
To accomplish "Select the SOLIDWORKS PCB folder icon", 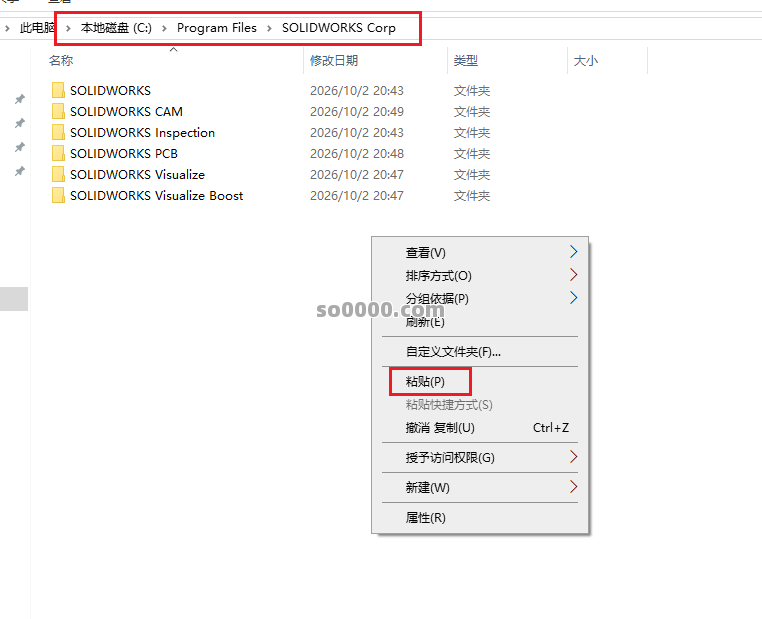I will tap(58, 153).
